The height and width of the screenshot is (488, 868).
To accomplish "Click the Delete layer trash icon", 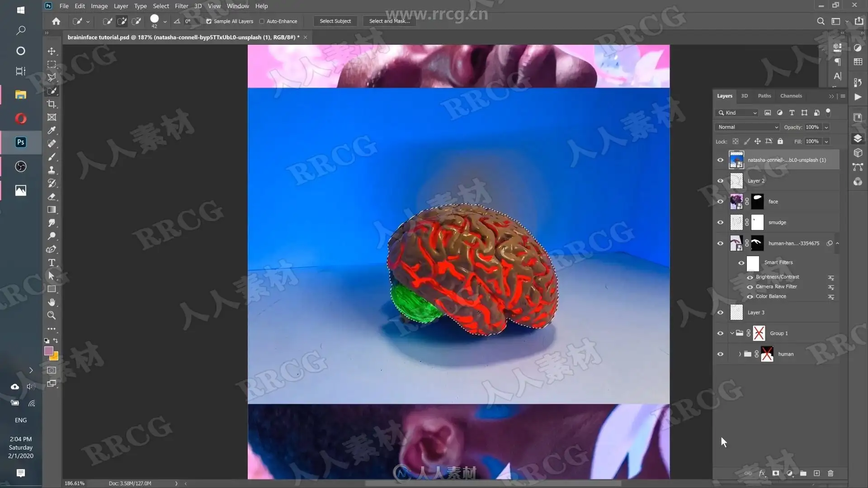I will point(830,473).
